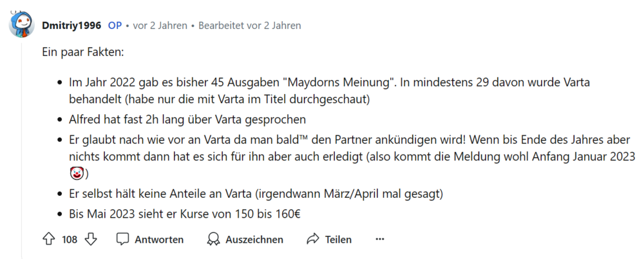This screenshot has height=259, width=644.
Task: Upvote the comment by Dmitriy1996
Action: (x=48, y=240)
